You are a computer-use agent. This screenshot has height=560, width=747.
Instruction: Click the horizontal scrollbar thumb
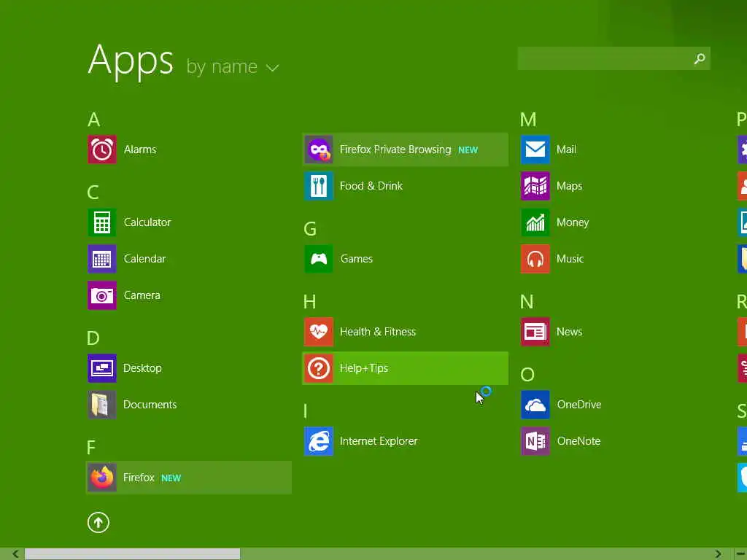coord(133,554)
